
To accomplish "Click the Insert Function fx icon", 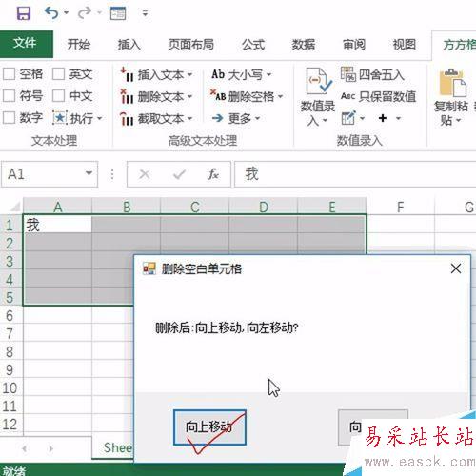I will (x=213, y=174).
